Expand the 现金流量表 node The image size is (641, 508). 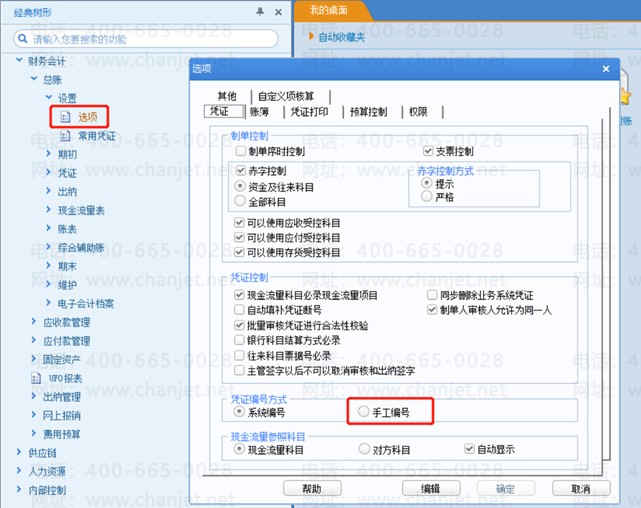click(x=49, y=210)
